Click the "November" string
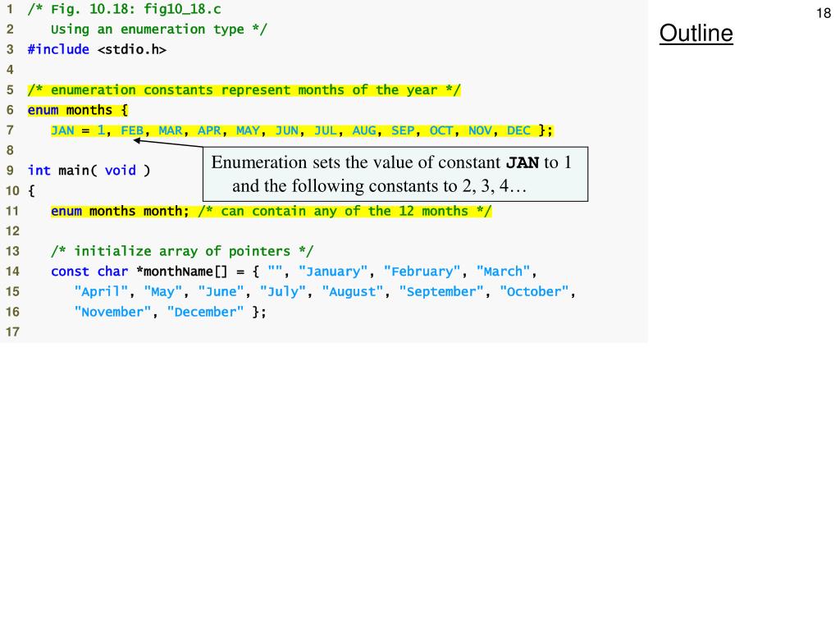840x630 pixels. (113, 313)
